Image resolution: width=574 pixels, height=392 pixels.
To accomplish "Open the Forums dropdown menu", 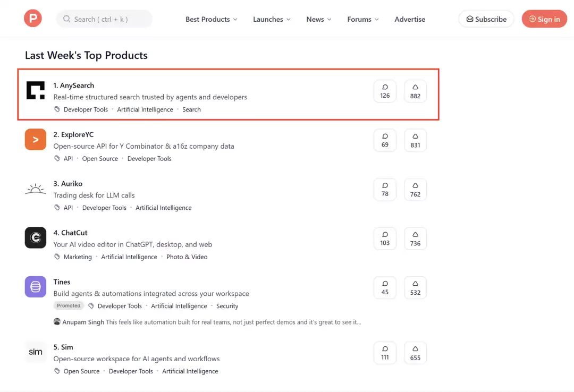I will click(x=363, y=19).
